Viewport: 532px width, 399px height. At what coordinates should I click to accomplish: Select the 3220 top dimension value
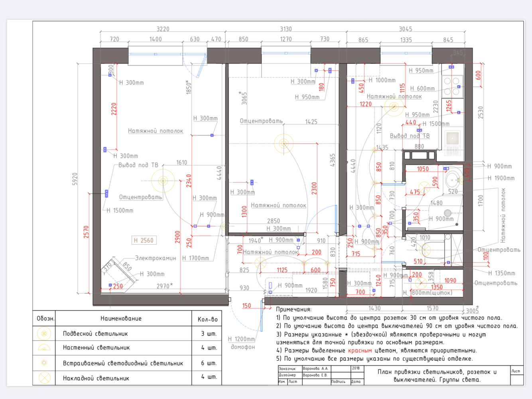click(x=163, y=29)
